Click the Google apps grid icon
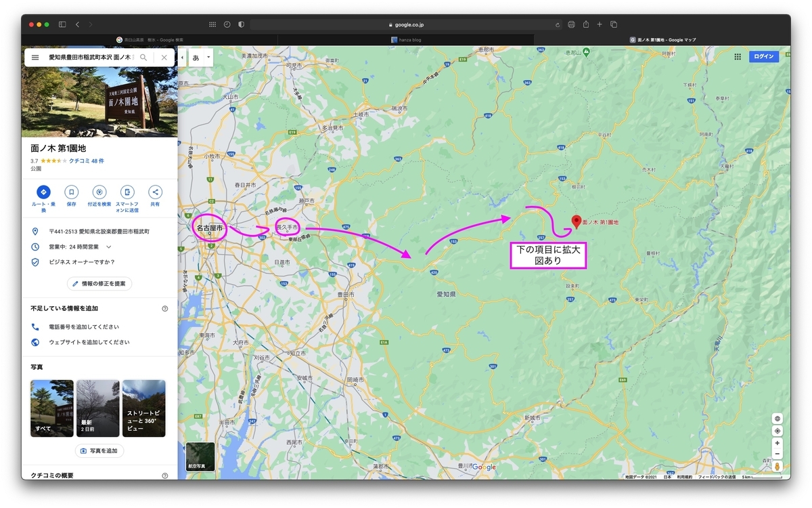 click(x=737, y=57)
